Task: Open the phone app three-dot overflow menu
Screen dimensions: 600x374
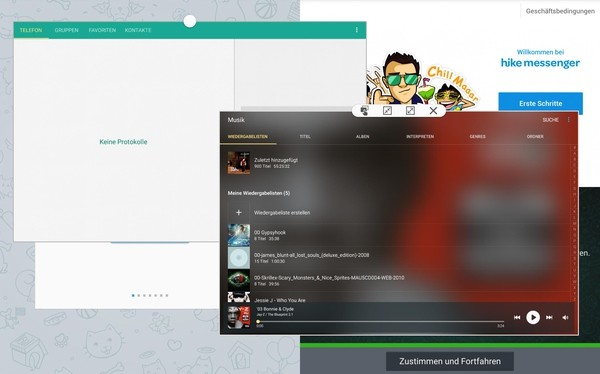Action: 357,30
